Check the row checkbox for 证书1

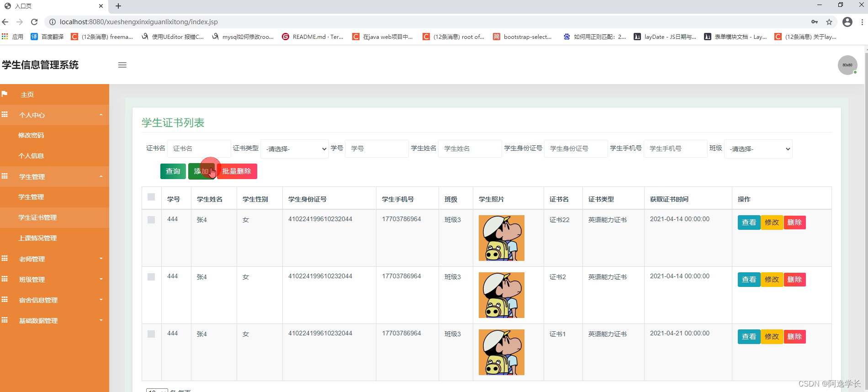click(151, 334)
